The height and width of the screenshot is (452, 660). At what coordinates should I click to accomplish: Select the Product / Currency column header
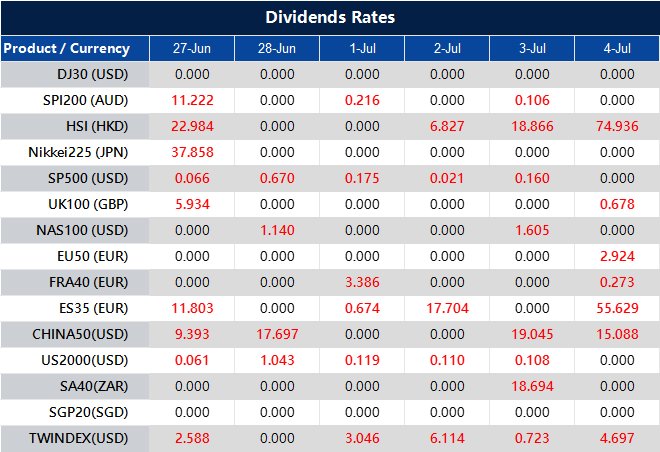(66, 48)
